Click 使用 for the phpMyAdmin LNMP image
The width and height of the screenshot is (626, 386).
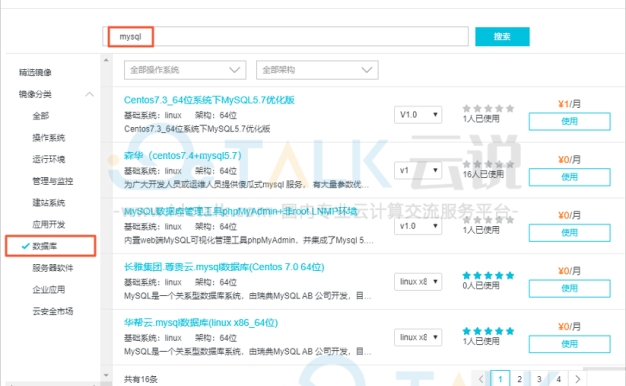click(569, 233)
